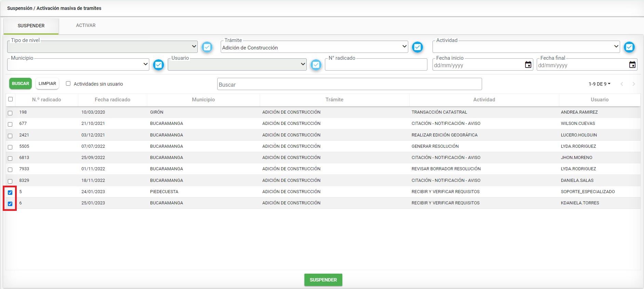Click TRANSACCIÓN CATASTRAL activity cell

(439, 112)
